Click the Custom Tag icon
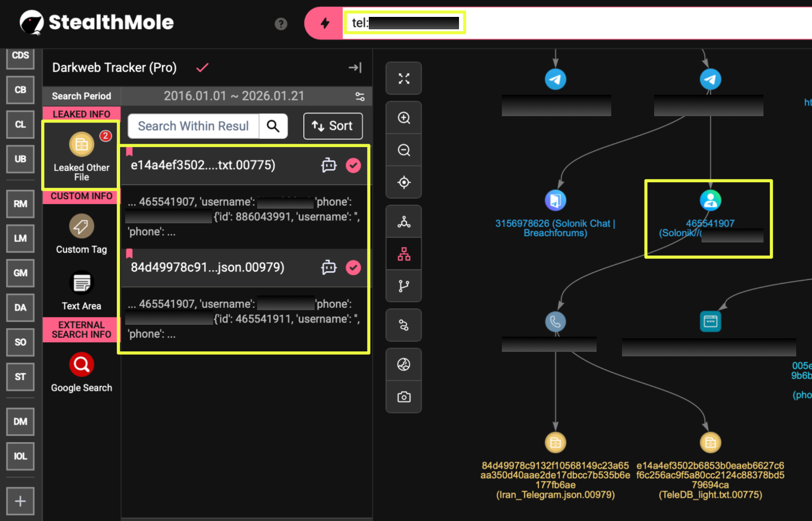 (81, 227)
